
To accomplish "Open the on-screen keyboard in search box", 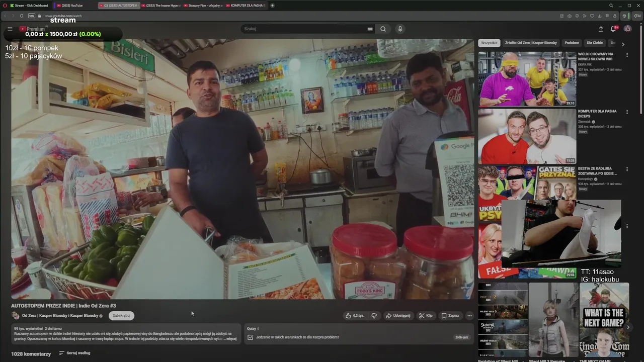I will pyautogui.click(x=370, y=29).
